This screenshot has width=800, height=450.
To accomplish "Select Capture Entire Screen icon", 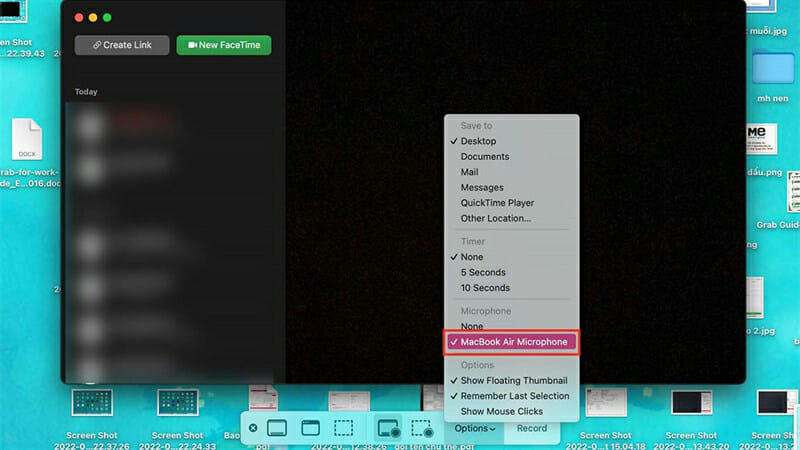I will point(277,428).
